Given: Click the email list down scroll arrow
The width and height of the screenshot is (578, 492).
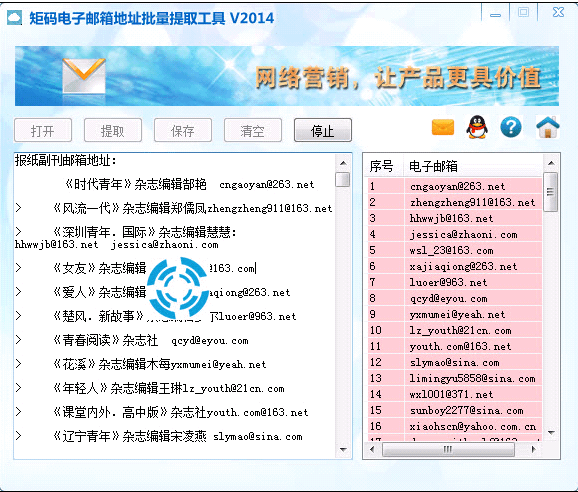Looking at the screenshot, I should tap(551, 433).
